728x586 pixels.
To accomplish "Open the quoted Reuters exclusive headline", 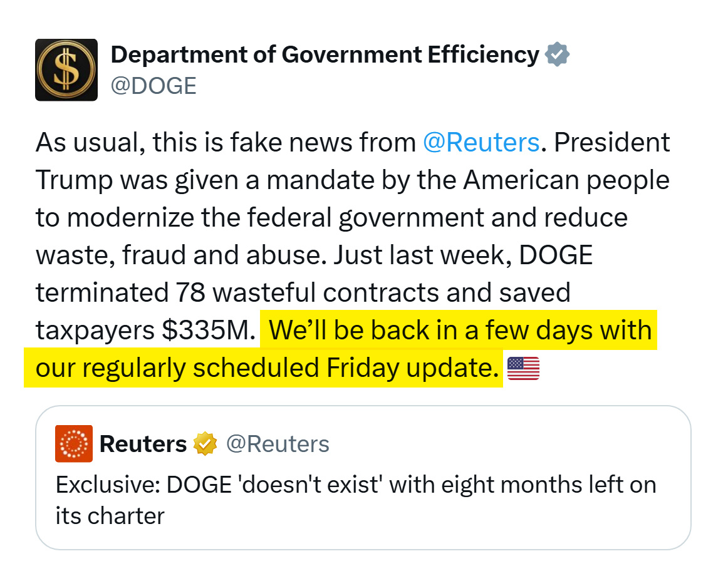I will pos(355,485).
